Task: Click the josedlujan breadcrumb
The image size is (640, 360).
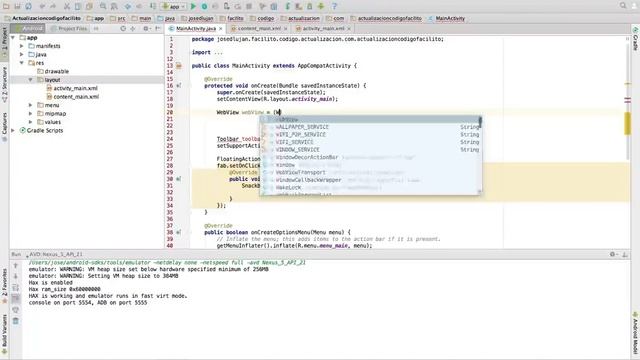Action: pos(198,18)
